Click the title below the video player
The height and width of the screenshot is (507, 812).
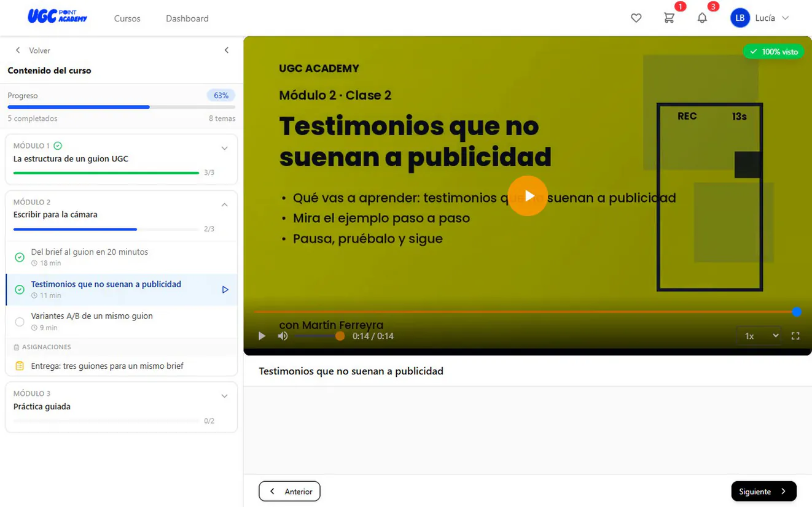point(351,371)
